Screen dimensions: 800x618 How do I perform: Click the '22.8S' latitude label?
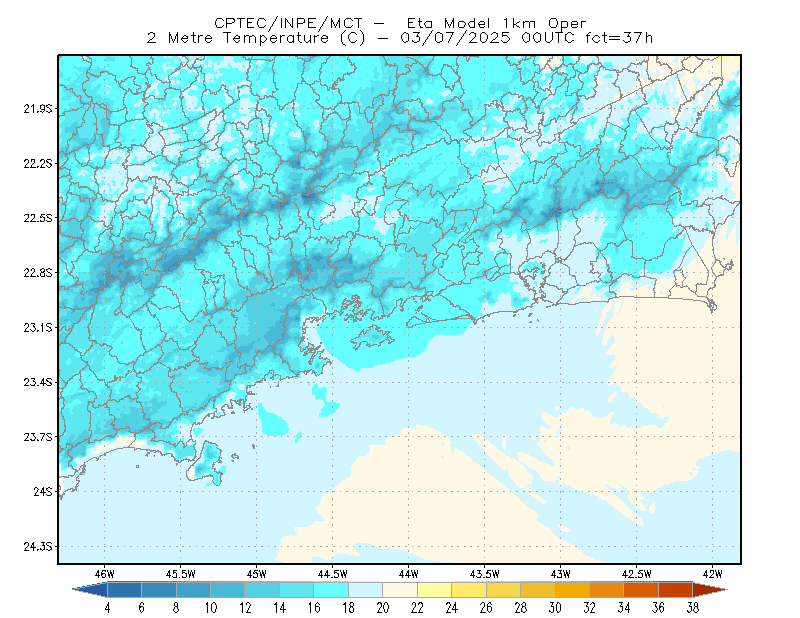37,273
